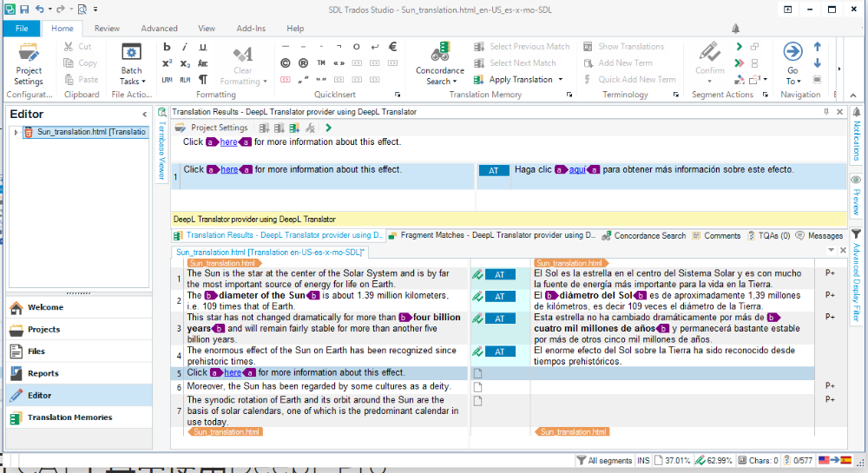Apply superscript formatting

coord(167,63)
